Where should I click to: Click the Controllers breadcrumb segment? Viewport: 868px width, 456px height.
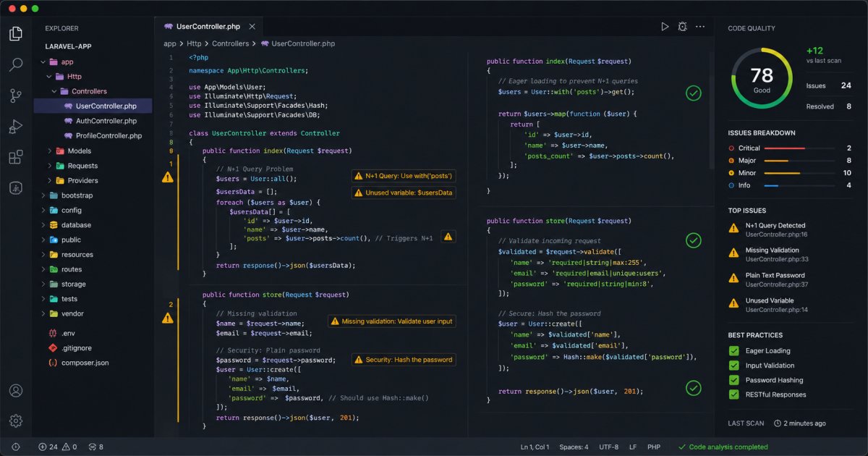click(x=230, y=43)
